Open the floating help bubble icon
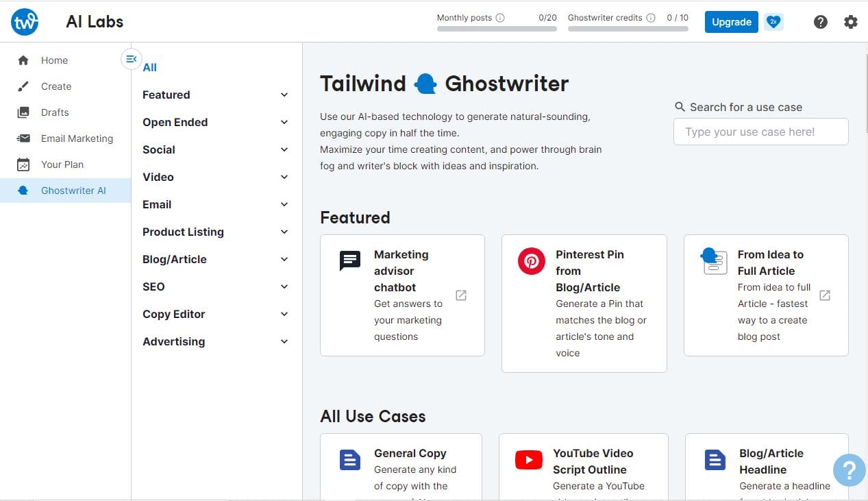This screenshot has height=501, width=868. pyautogui.click(x=849, y=470)
